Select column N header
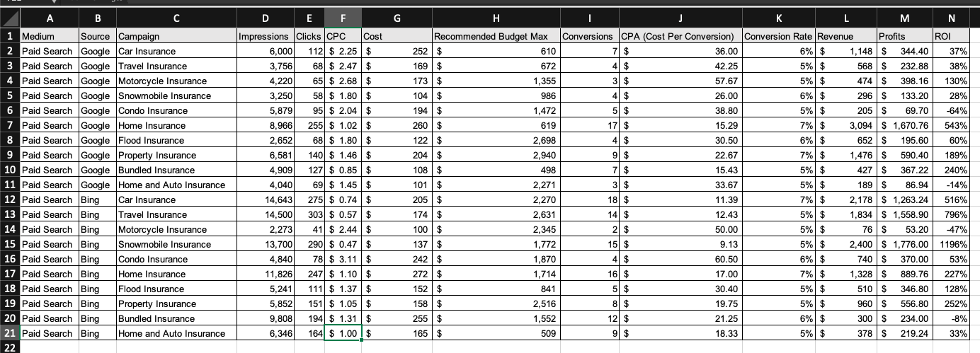The width and height of the screenshot is (980, 353). click(x=952, y=18)
